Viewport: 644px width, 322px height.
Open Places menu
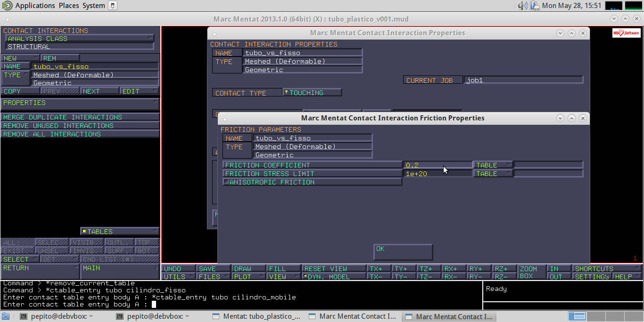point(69,6)
